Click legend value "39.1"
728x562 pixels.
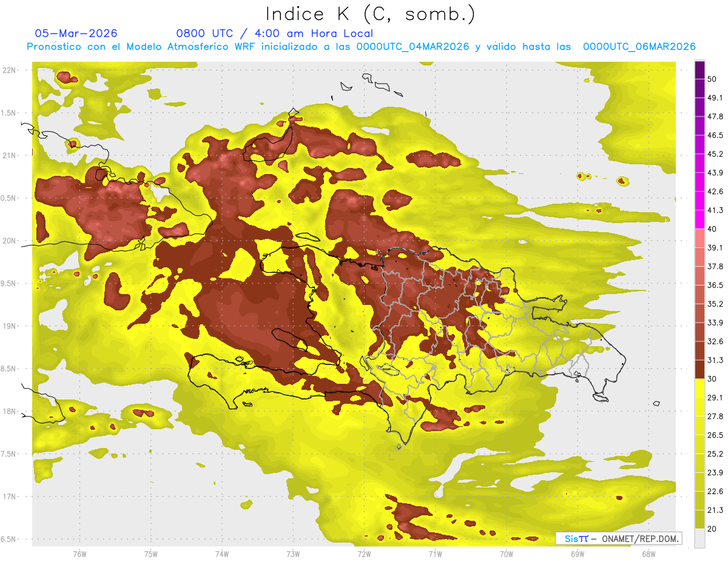click(x=715, y=247)
